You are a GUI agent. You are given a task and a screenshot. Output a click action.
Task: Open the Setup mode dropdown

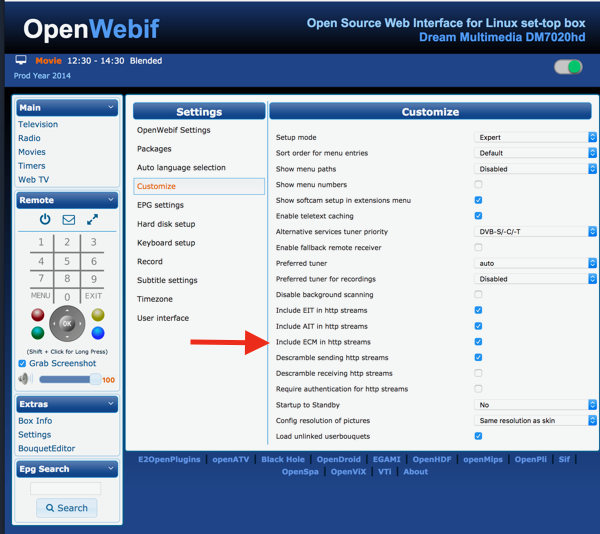point(535,138)
